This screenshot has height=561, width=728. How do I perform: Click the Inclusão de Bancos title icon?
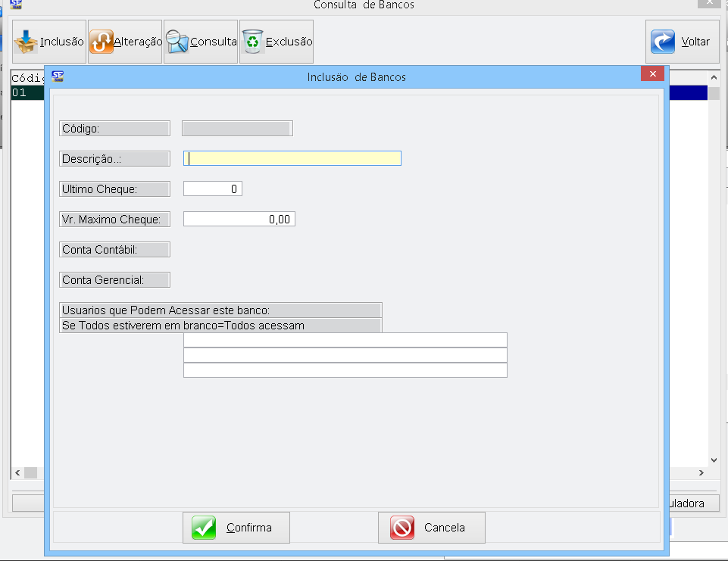tap(58, 76)
